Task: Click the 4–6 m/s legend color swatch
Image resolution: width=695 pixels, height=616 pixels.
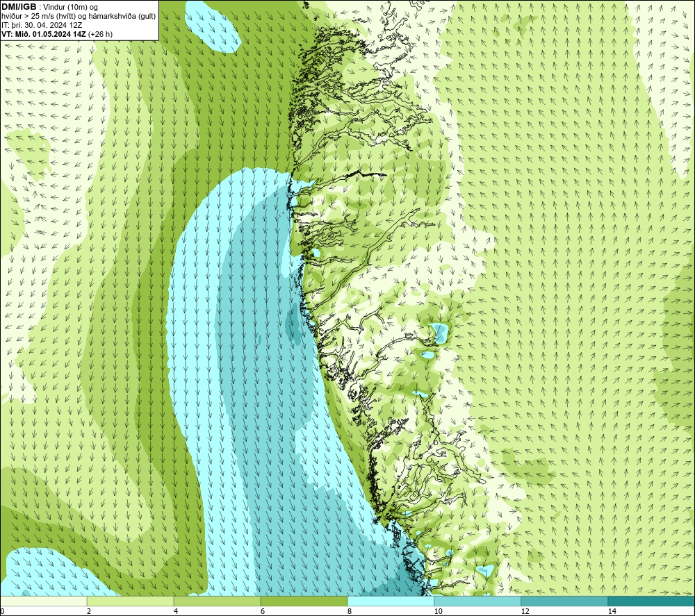Action: (x=217, y=601)
